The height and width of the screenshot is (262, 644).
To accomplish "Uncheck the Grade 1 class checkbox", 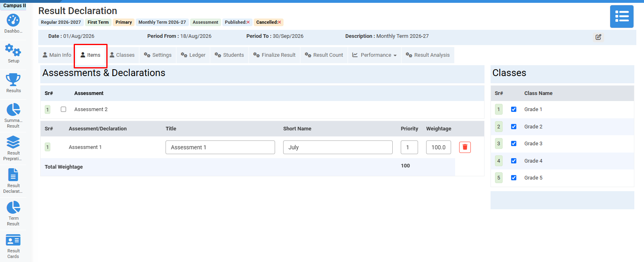I will pos(514,109).
